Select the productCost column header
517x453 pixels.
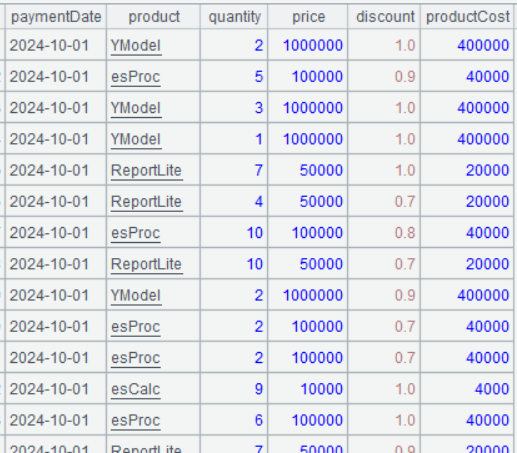467,16
